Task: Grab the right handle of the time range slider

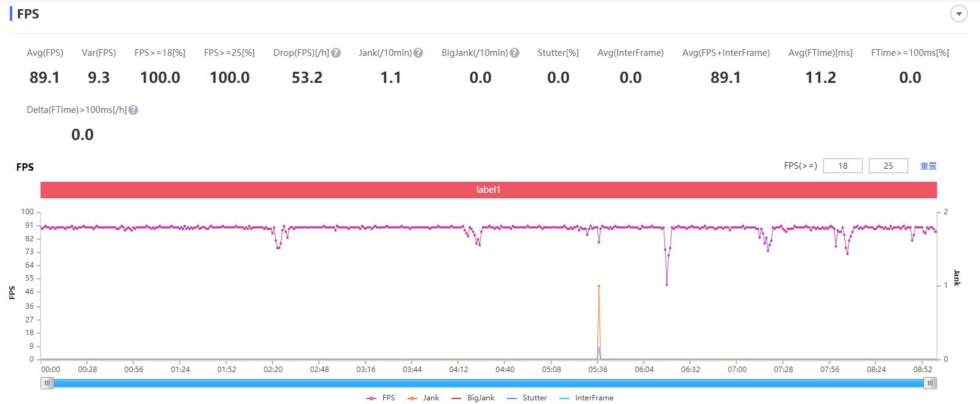Action: (930, 383)
